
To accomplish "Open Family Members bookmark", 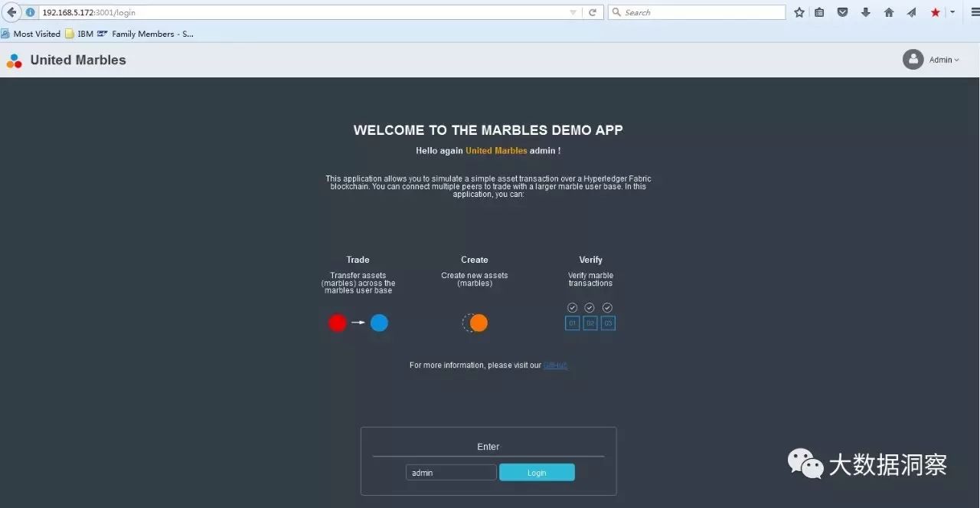I will pos(145,34).
